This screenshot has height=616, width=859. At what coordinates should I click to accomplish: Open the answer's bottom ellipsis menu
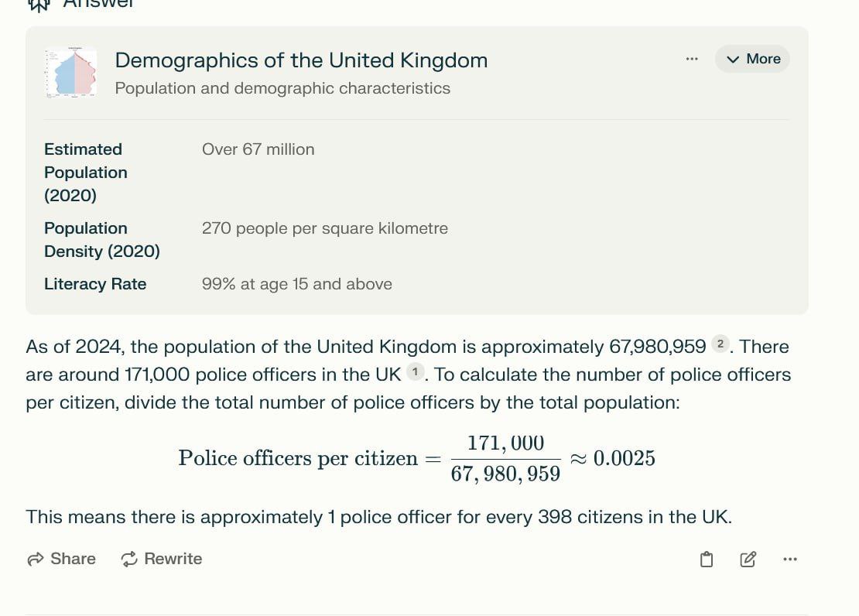(789, 560)
